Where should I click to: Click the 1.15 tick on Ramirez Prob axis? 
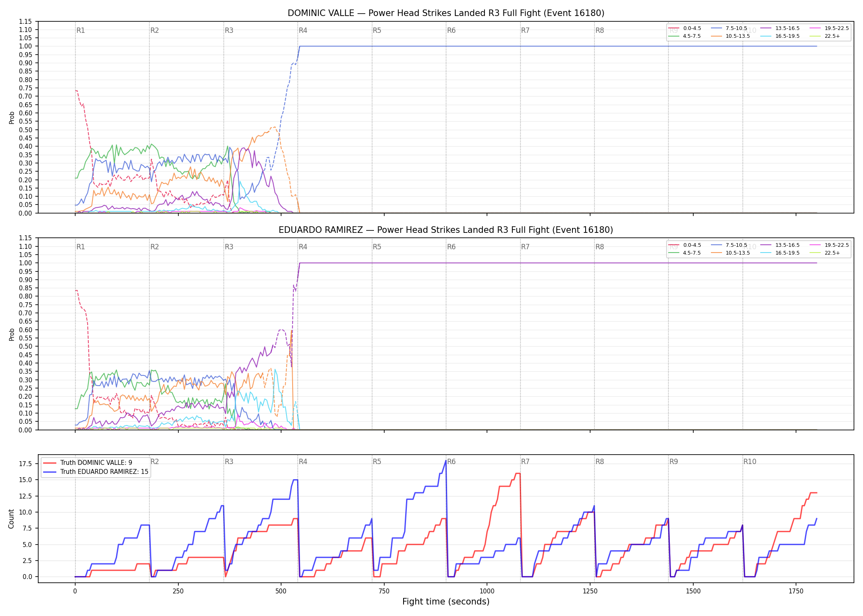click(x=25, y=238)
